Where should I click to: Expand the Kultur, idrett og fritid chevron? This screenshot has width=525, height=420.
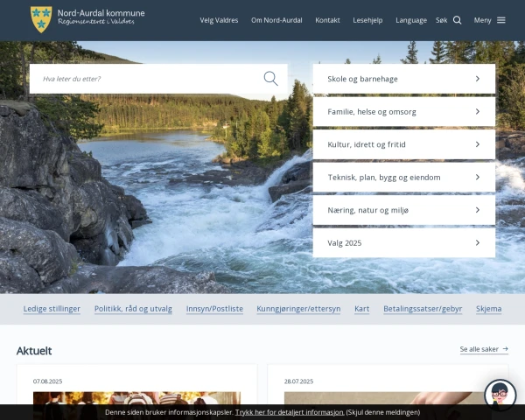[478, 144]
